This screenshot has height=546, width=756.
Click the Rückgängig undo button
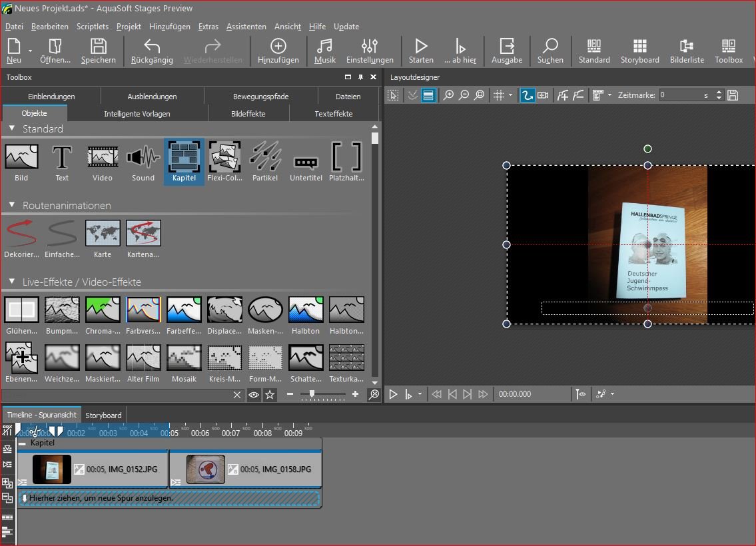click(x=152, y=51)
